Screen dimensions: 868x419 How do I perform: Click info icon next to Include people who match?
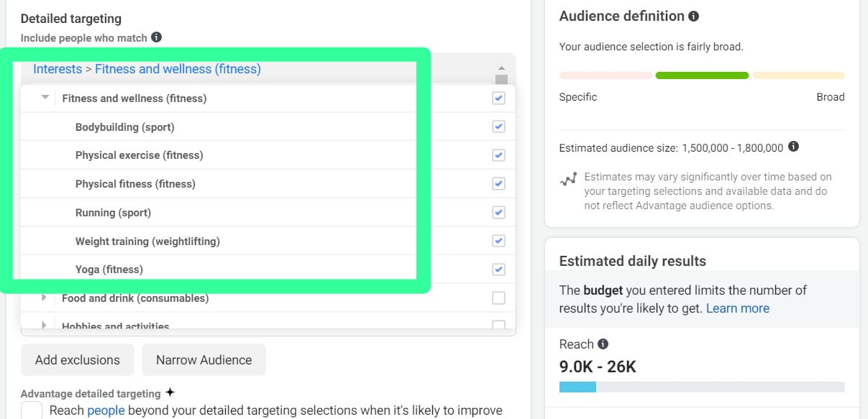click(x=156, y=37)
